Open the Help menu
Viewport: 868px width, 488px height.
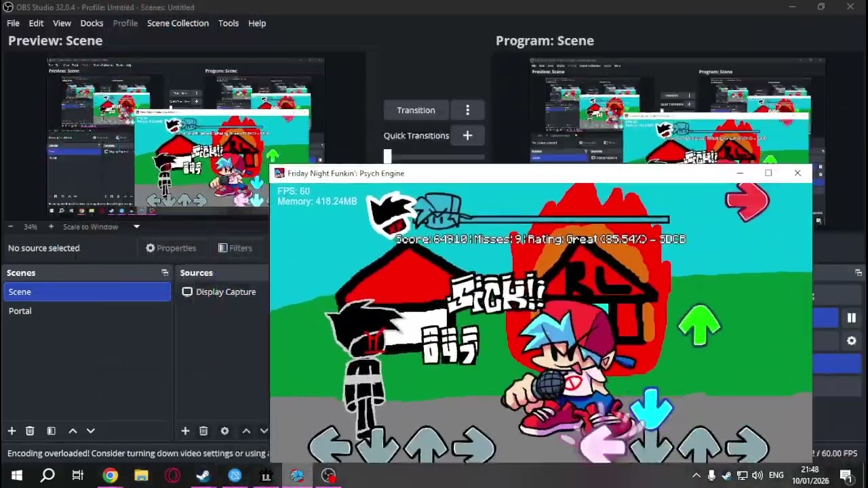tap(257, 23)
